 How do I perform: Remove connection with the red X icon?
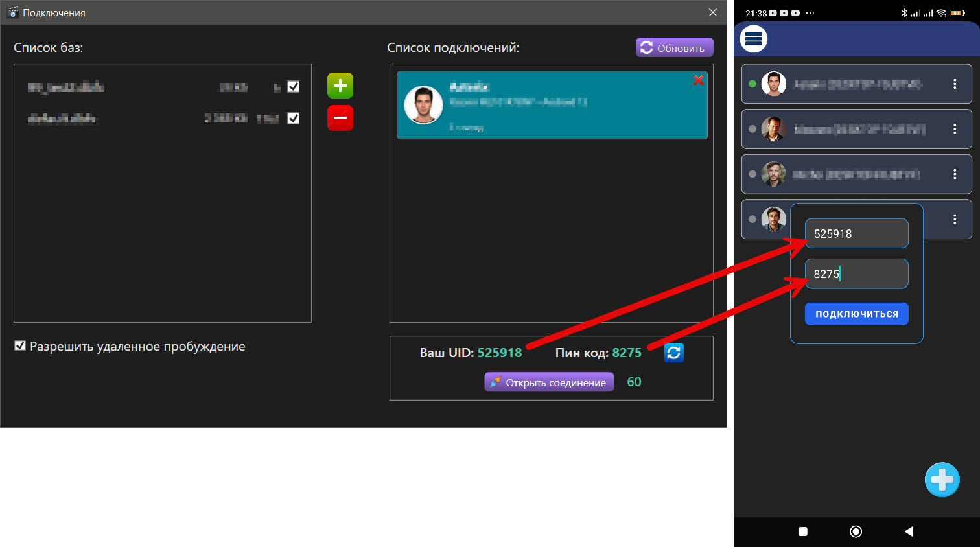(698, 80)
